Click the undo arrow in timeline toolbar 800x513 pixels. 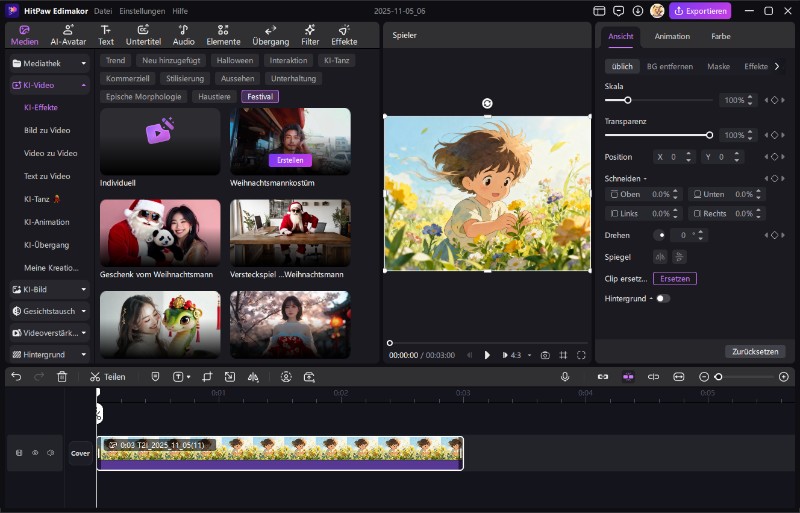(16, 377)
